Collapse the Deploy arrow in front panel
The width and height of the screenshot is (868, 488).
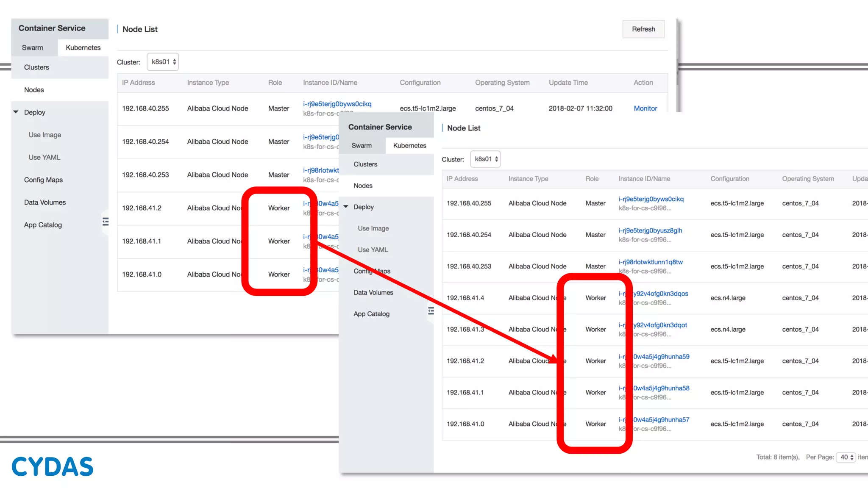(x=346, y=207)
